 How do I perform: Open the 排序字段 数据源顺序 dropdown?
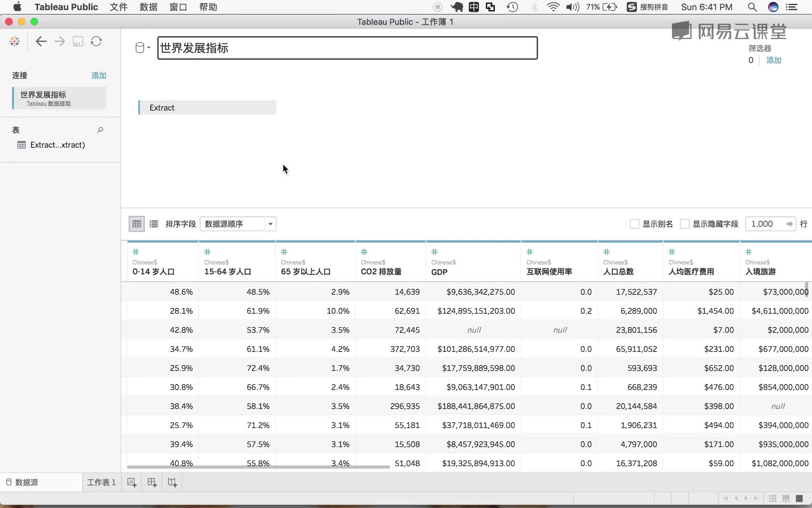coord(238,224)
